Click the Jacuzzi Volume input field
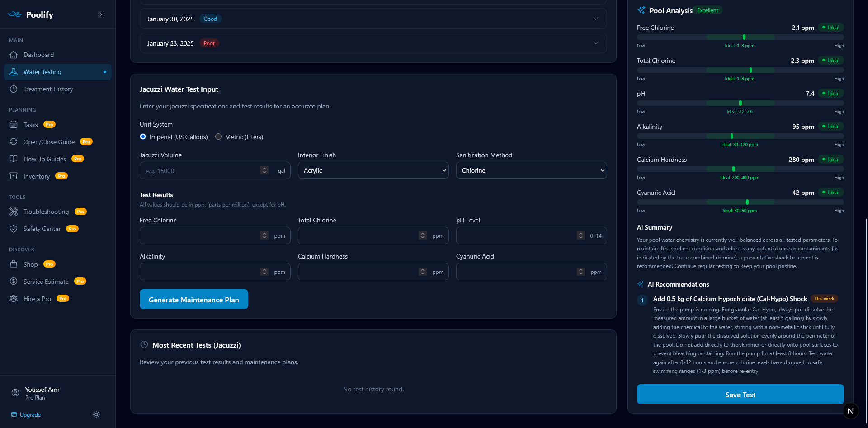 pos(215,170)
